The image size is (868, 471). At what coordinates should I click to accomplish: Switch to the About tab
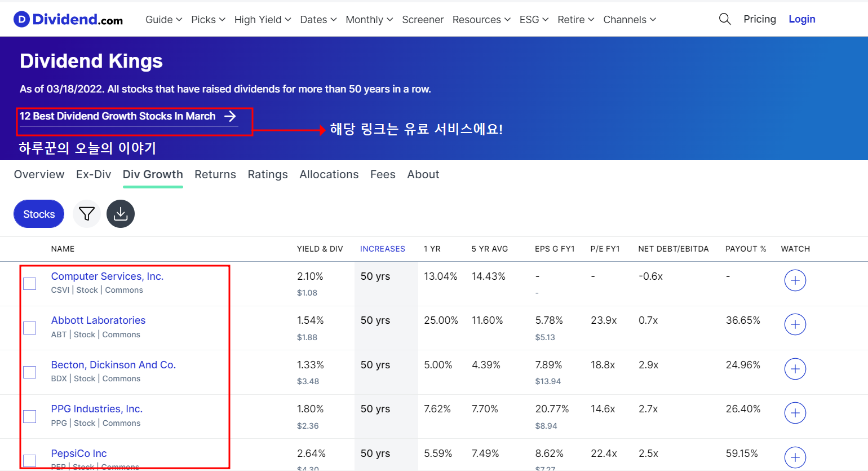[x=423, y=174]
